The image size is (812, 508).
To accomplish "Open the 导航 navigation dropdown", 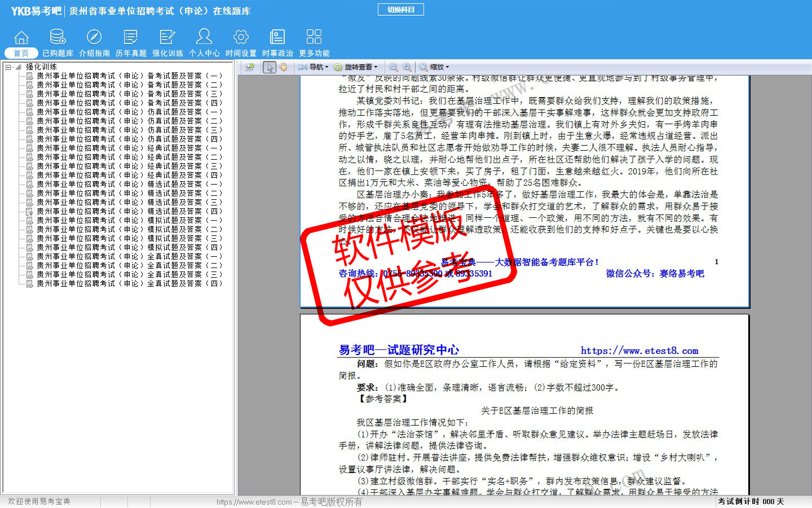I will click(314, 67).
